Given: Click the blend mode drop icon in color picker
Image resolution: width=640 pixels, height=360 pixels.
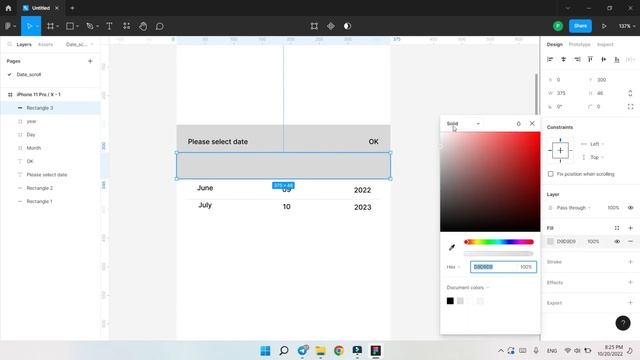Looking at the screenshot, I should coord(518,123).
